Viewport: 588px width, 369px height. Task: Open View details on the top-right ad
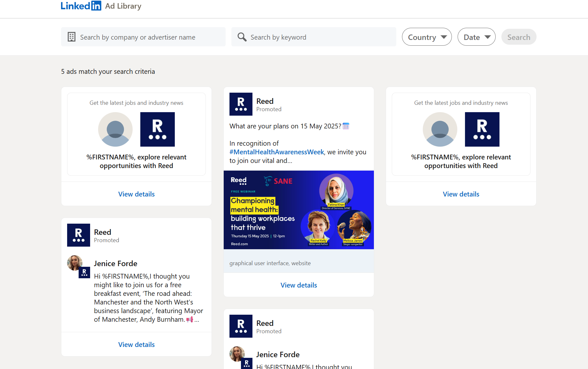click(x=461, y=194)
